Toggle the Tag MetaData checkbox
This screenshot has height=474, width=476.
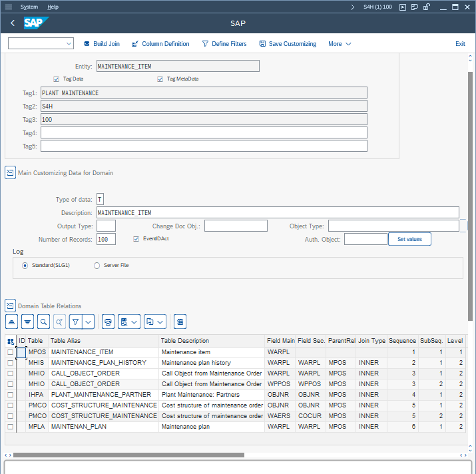[x=160, y=79]
